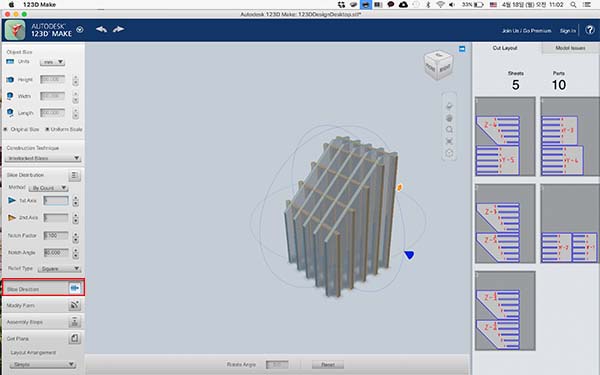Adjust the Notch Angle stepper

(75, 253)
